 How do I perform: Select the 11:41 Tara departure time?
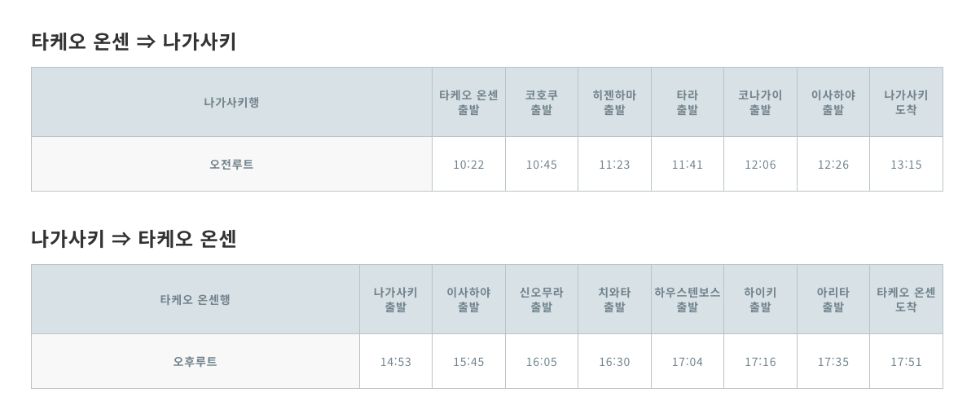[x=688, y=165]
